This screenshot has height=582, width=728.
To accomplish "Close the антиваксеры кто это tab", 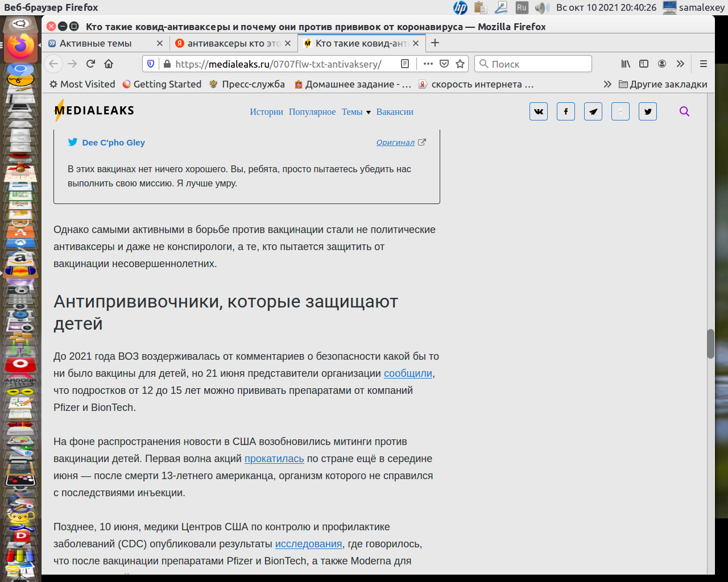I will coord(288,43).
